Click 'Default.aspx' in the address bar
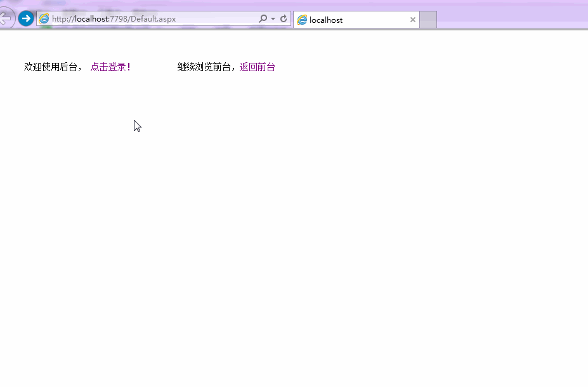 (153, 19)
